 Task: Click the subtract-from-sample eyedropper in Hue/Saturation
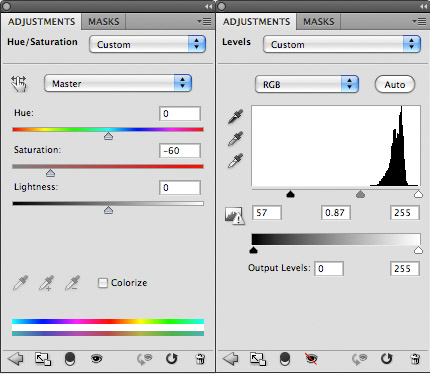tap(73, 283)
